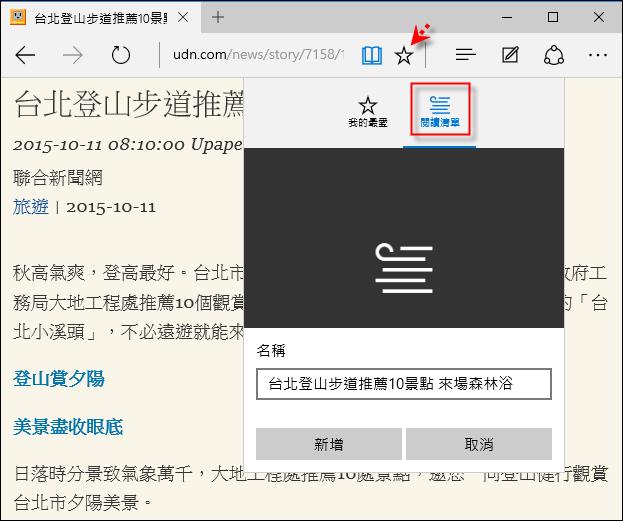
Task: Open the Web Note pen icon
Action: point(510,55)
